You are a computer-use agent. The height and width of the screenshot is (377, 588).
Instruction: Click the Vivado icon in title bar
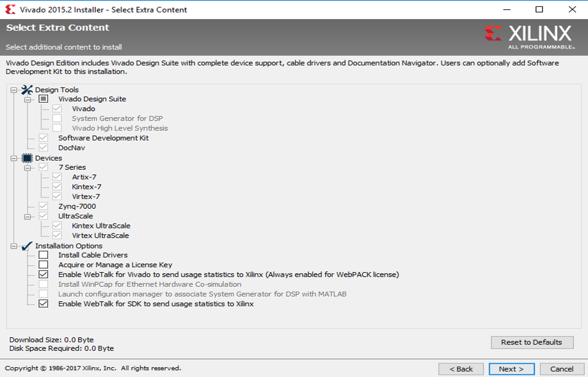10,9
